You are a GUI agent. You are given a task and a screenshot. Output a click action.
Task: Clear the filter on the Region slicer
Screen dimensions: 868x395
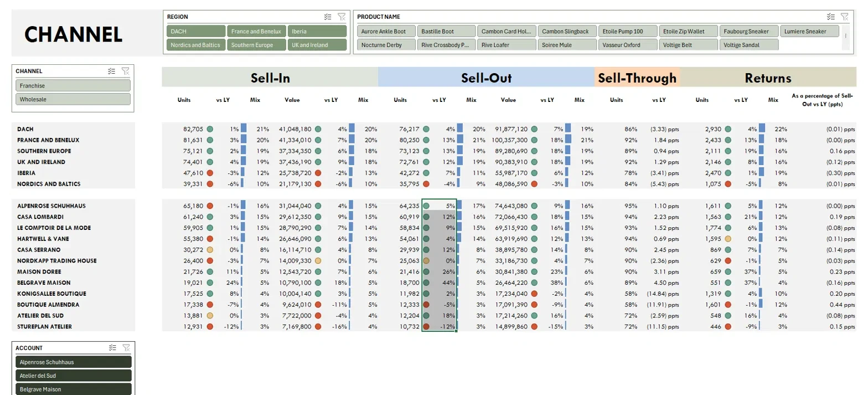click(x=342, y=17)
